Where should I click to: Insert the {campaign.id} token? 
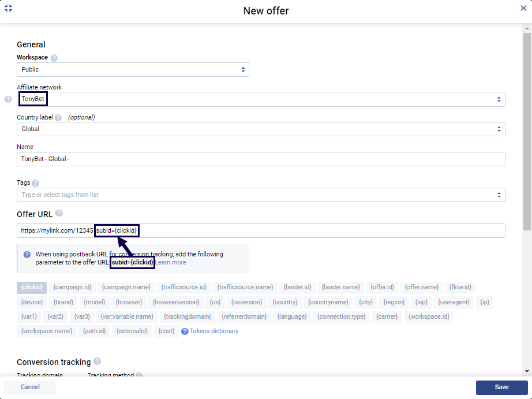coord(72,287)
